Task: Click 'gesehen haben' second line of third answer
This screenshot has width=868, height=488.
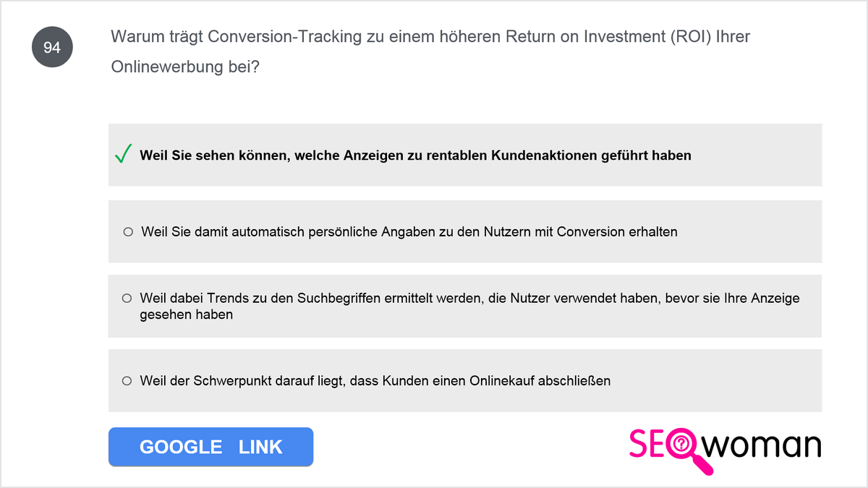Action: click(x=187, y=314)
